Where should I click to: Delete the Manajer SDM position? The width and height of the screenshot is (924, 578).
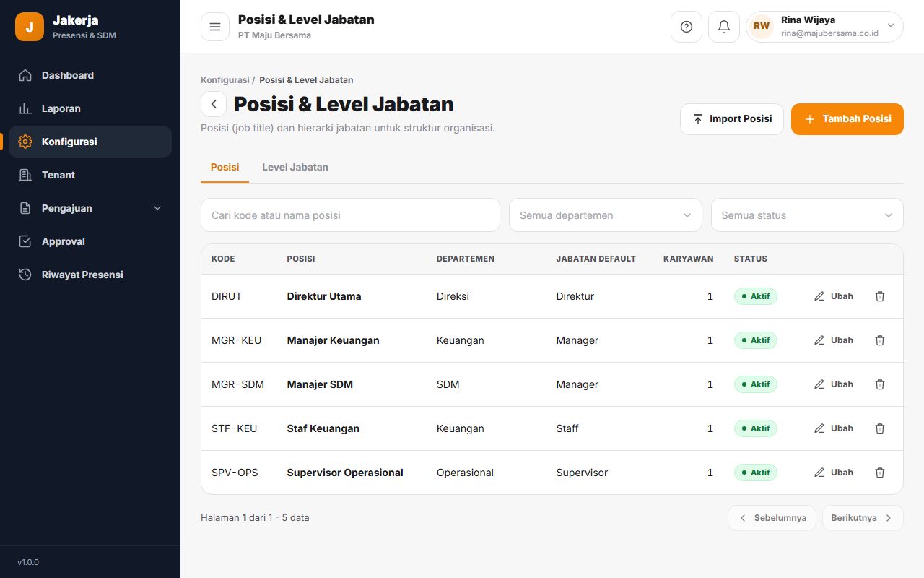tap(880, 384)
